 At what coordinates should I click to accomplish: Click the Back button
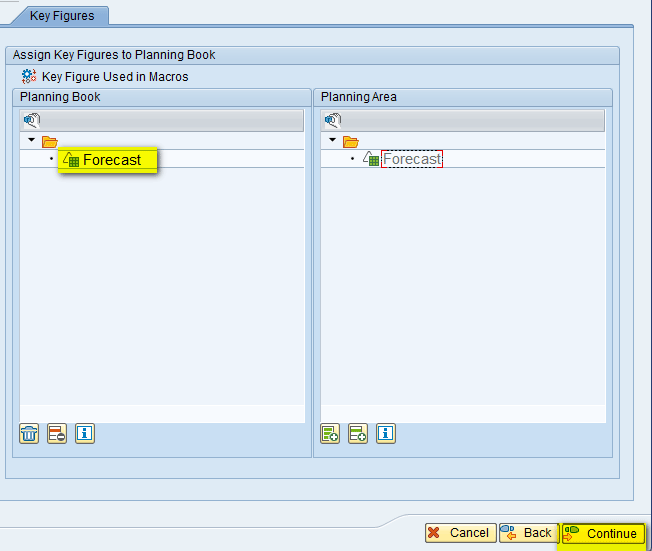click(x=527, y=533)
